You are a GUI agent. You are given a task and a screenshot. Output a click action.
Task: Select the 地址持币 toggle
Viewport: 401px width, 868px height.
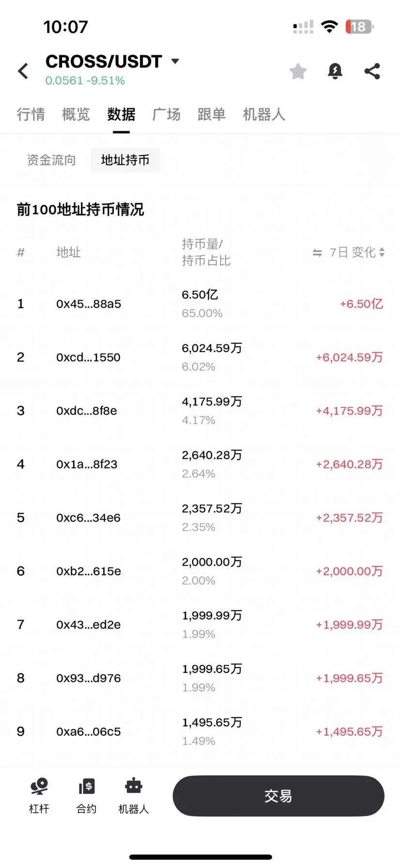click(x=125, y=160)
